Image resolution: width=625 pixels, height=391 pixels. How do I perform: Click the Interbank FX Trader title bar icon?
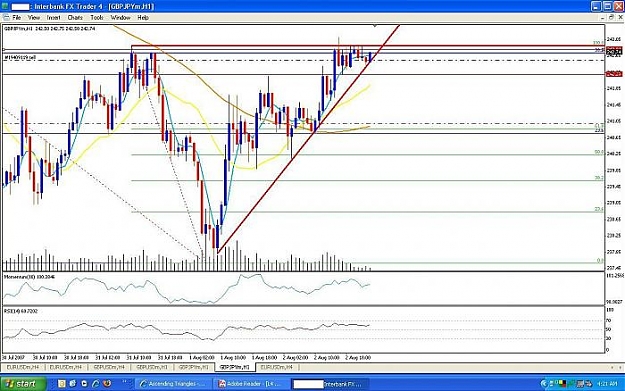(5, 6)
